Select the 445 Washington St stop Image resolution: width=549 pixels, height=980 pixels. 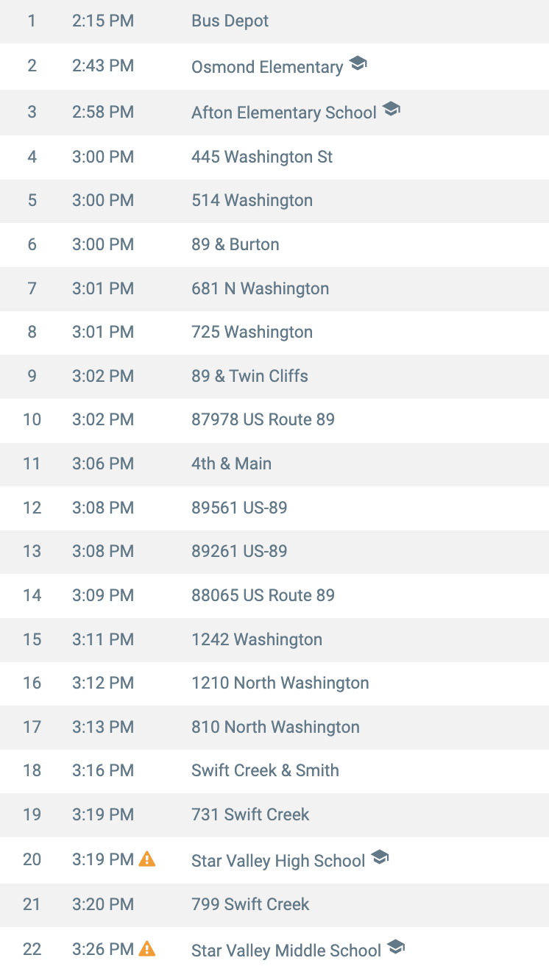[262, 157]
